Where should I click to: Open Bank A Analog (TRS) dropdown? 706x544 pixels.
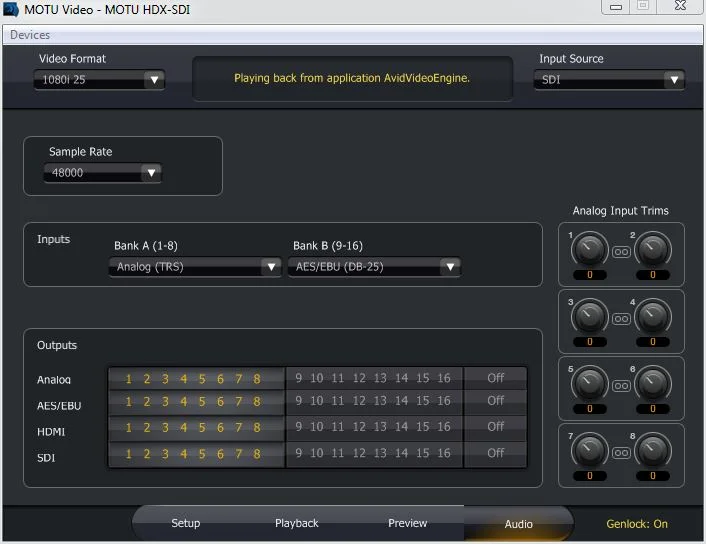tap(195, 267)
